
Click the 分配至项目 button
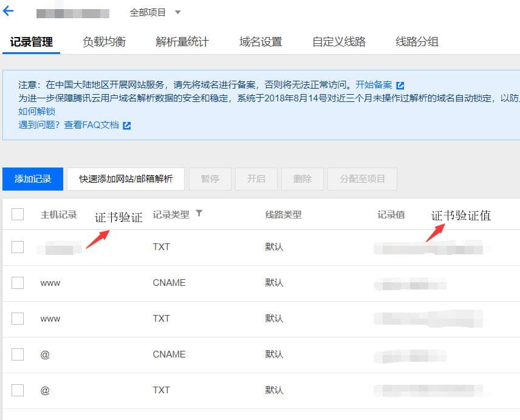click(x=362, y=179)
